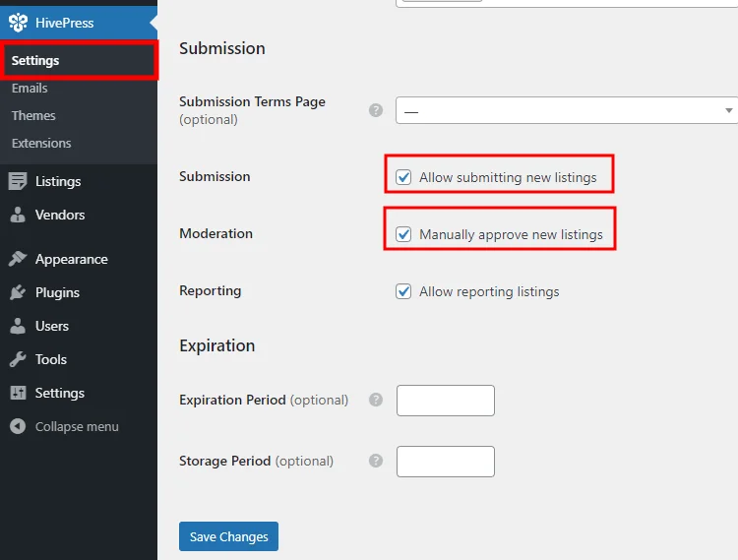Disable Allow reporting listings checkbox
The width and height of the screenshot is (738, 560).
[x=403, y=291]
